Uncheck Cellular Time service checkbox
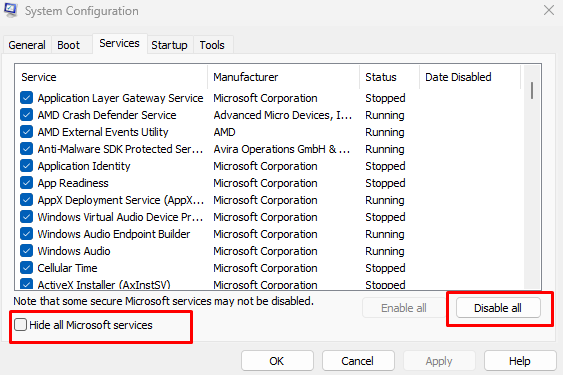The width and height of the screenshot is (563, 375). click(x=27, y=268)
